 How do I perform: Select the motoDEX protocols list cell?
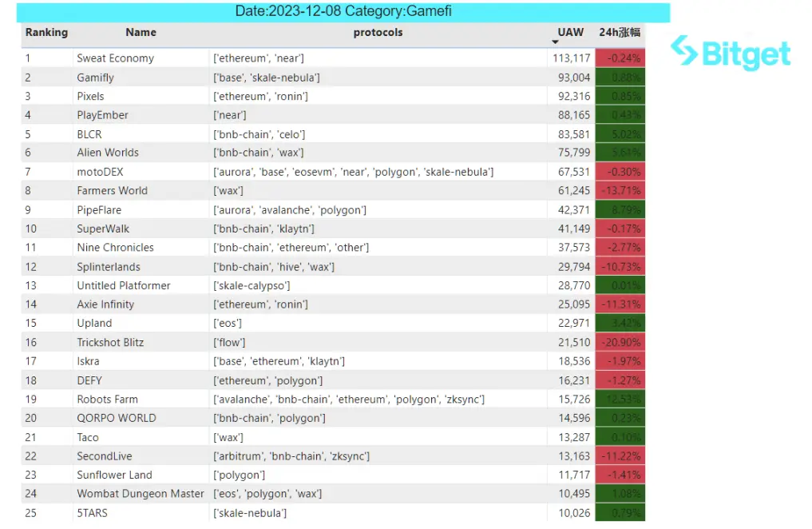(x=353, y=172)
